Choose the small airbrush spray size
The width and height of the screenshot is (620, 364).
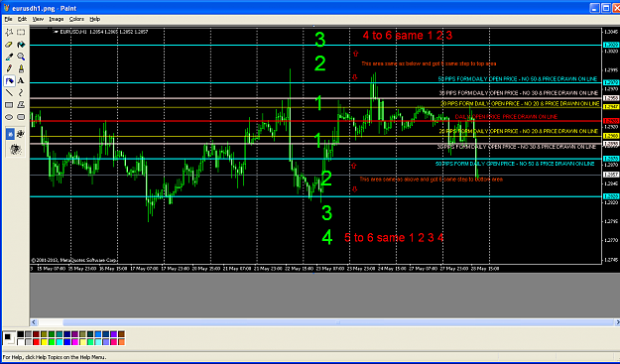coord(10,134)
